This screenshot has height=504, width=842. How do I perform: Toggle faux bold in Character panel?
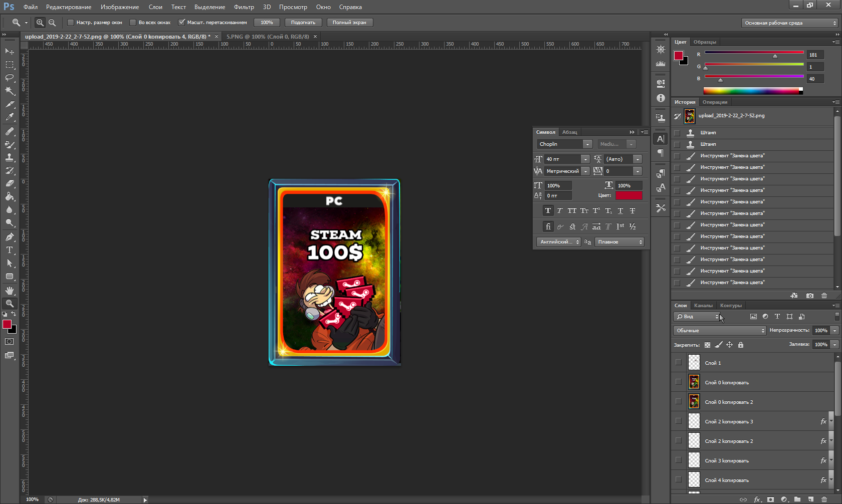coord(548,211)
